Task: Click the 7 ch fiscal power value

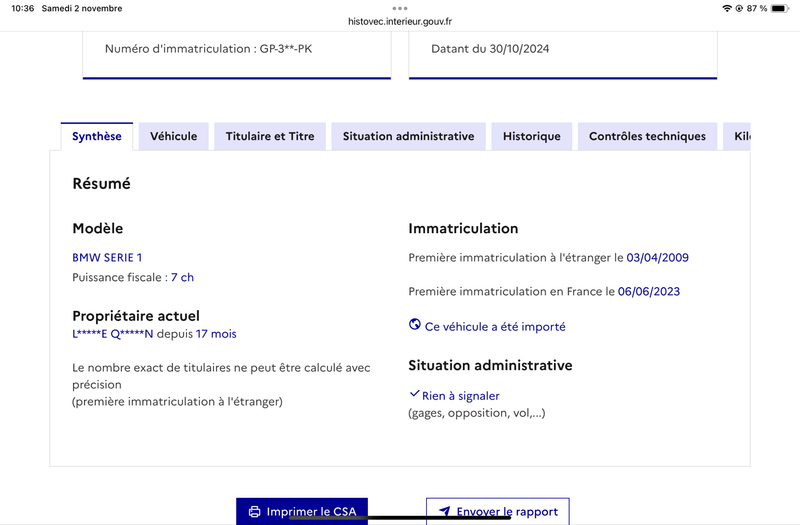Action: pos(182,278)
